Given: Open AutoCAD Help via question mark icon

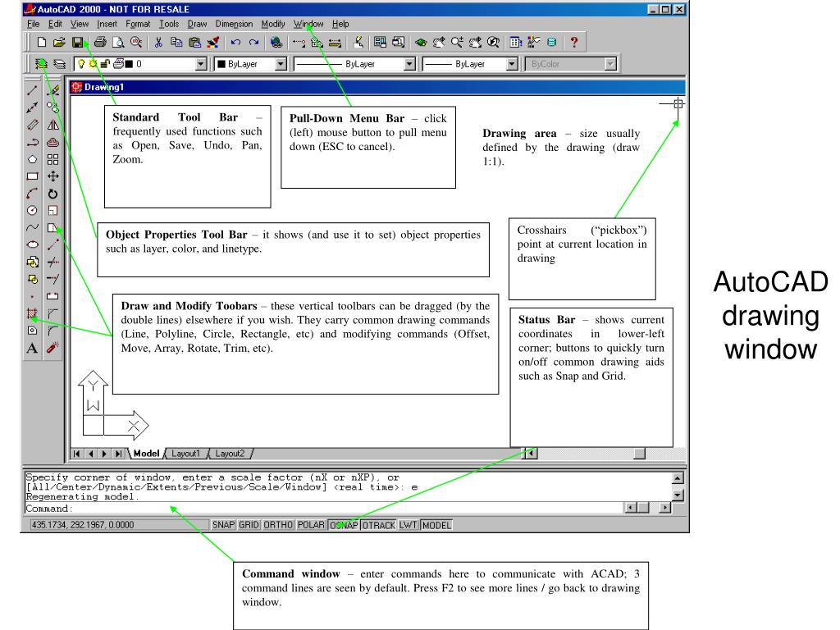Looking at the screenshot, I should 573,43.
